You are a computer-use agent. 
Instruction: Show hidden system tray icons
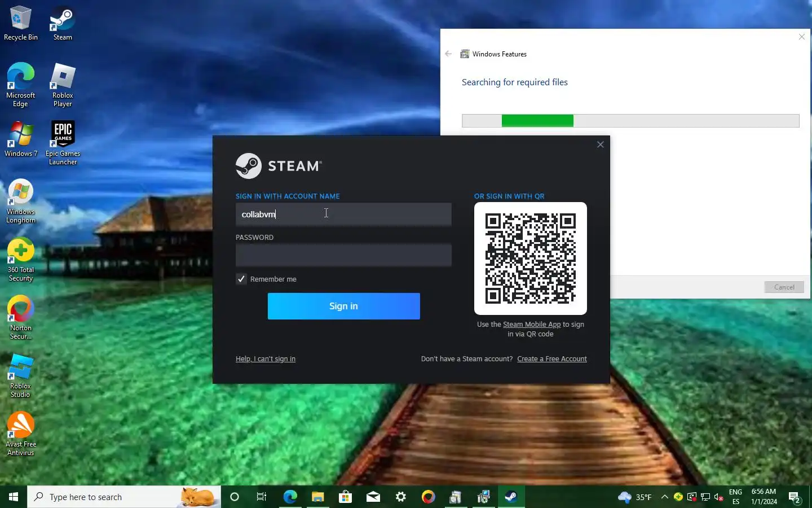(664, 497)
